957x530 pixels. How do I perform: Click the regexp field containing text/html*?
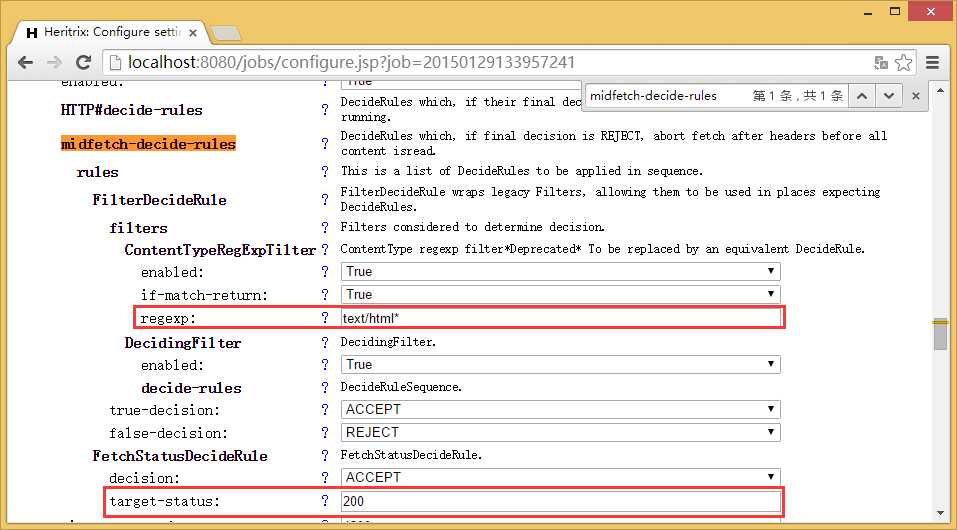point(560,318)
